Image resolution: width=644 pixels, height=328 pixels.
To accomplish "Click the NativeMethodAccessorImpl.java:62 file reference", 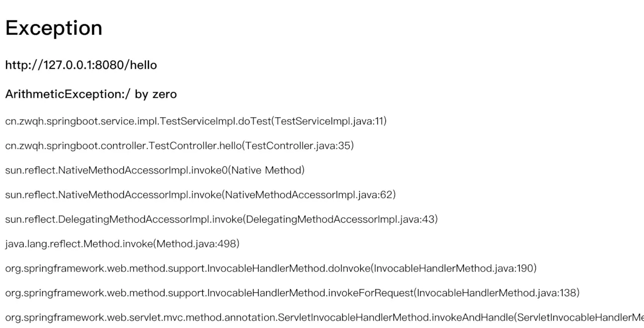I will point(309,194).
